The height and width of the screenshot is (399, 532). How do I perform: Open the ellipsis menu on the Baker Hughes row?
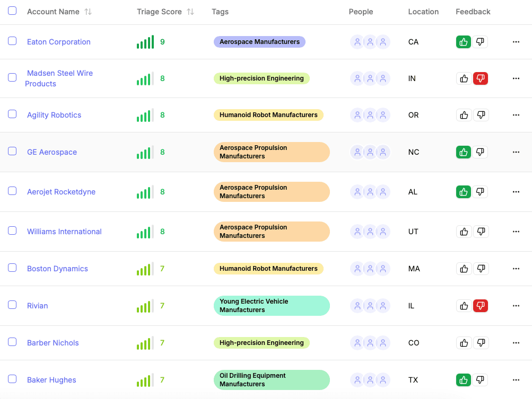click(516, 380)
